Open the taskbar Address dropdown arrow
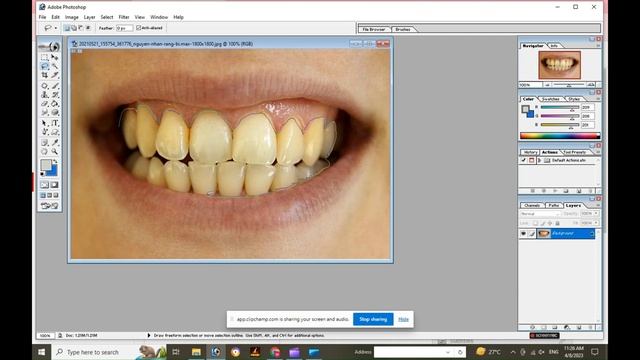Viewport: 640px width, 360px height. 448,352
